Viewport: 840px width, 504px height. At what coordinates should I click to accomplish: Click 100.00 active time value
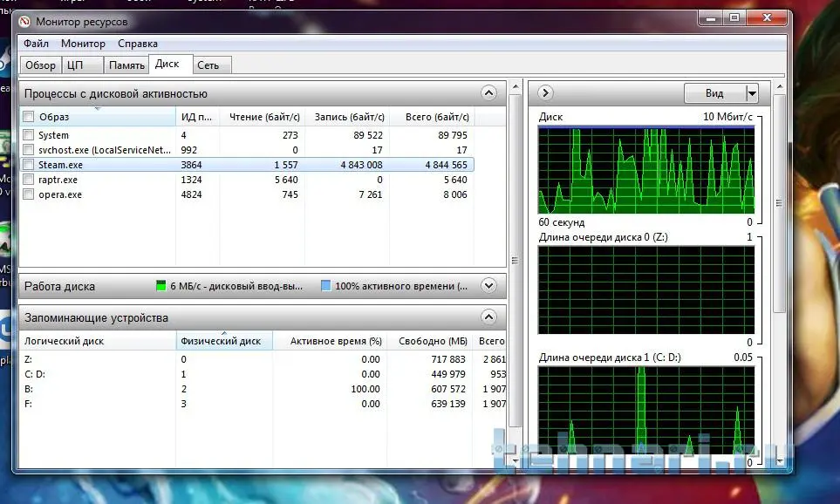365,389
